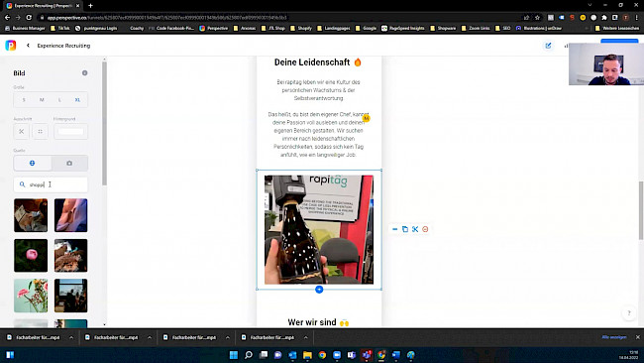This screenshot has width=644, height=363.
Task: Open the PageSpeed Insights bookmark
Action: tap(403, 28)
